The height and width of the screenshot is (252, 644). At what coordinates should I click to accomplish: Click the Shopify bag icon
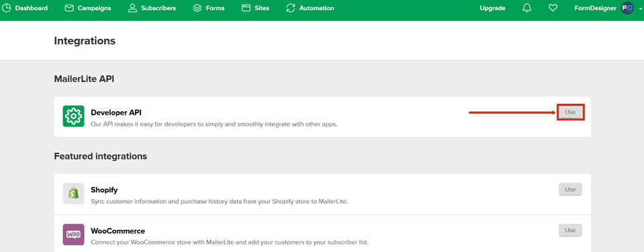[x=73, y=194]
